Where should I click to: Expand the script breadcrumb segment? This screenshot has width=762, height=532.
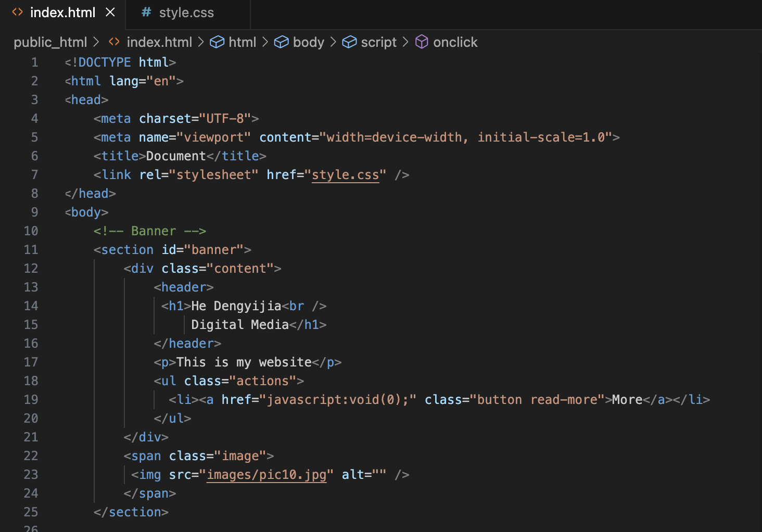378,42
